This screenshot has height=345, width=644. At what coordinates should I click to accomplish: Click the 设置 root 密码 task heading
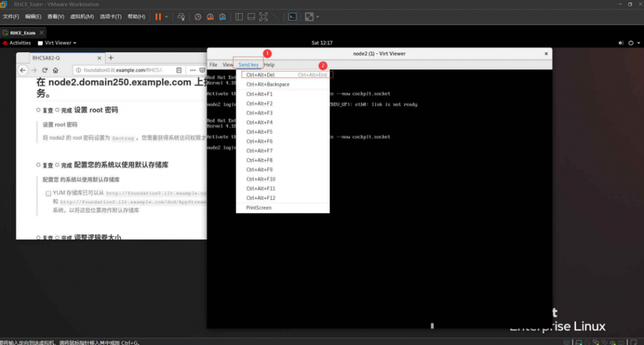point(96,110)
